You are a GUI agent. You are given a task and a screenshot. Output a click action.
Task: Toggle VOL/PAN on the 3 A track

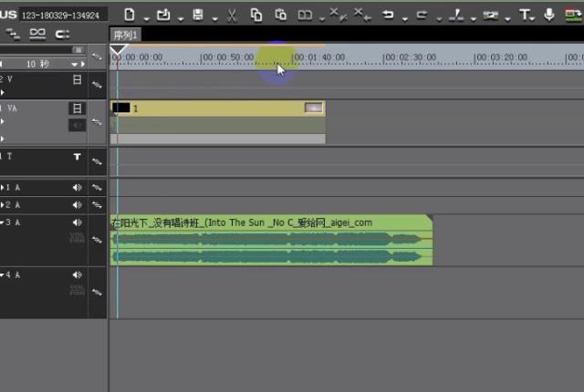[77, 239]
